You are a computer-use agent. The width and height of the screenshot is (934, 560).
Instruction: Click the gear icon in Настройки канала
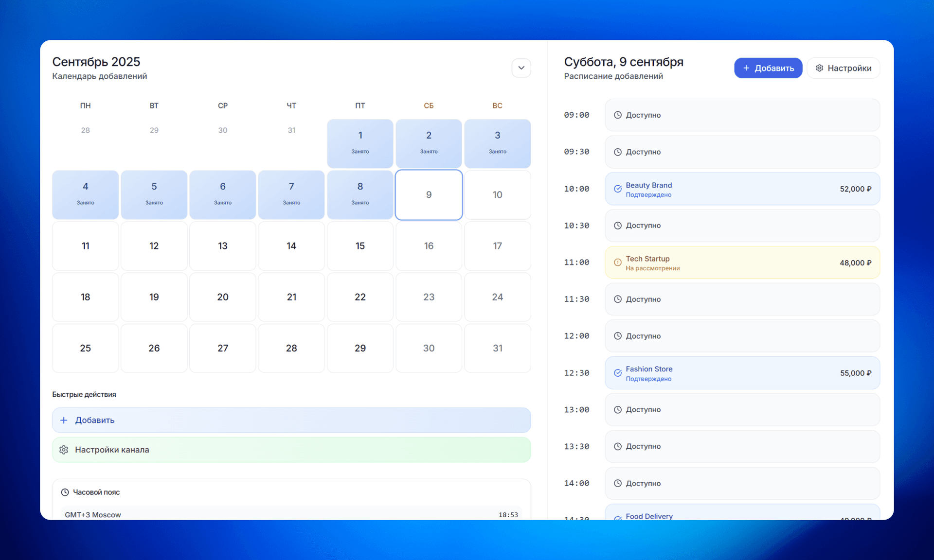(64, 450)
